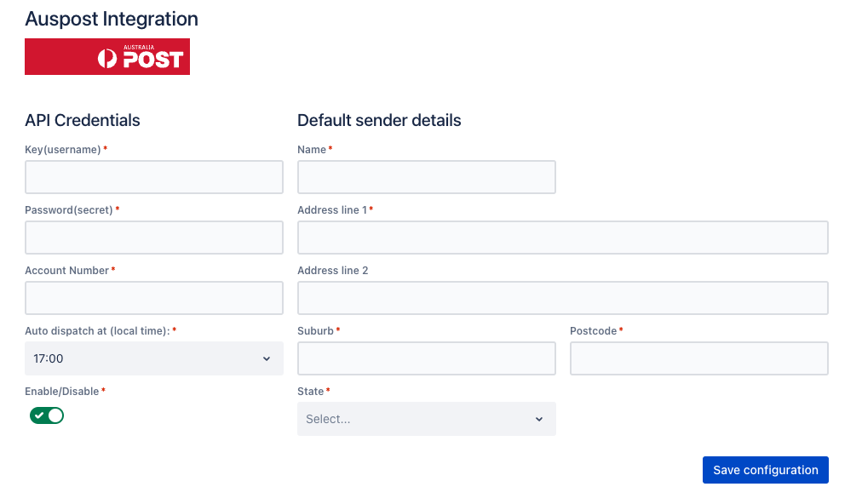
Task: Click the API Credentials section heading
Action: click(83, 120)
